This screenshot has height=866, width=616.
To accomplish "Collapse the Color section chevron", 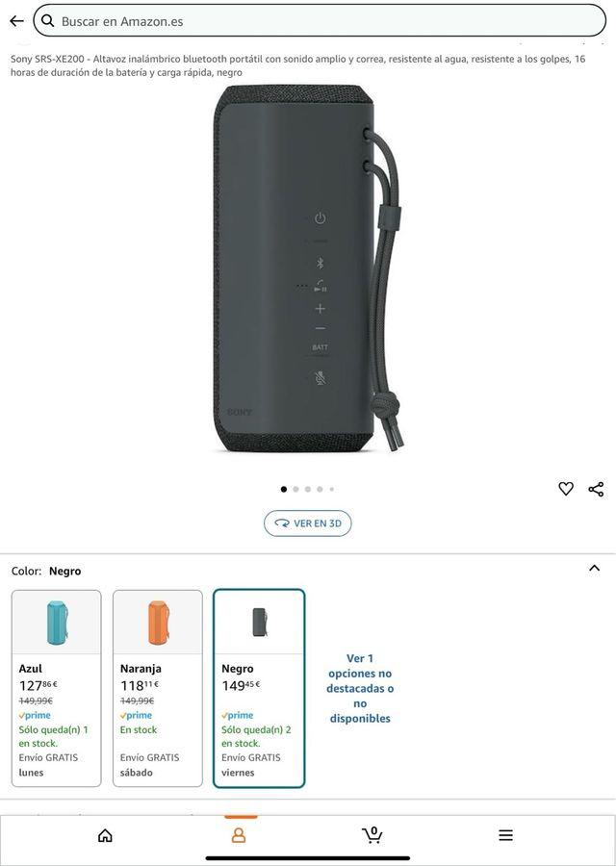I will click(595, 569).
